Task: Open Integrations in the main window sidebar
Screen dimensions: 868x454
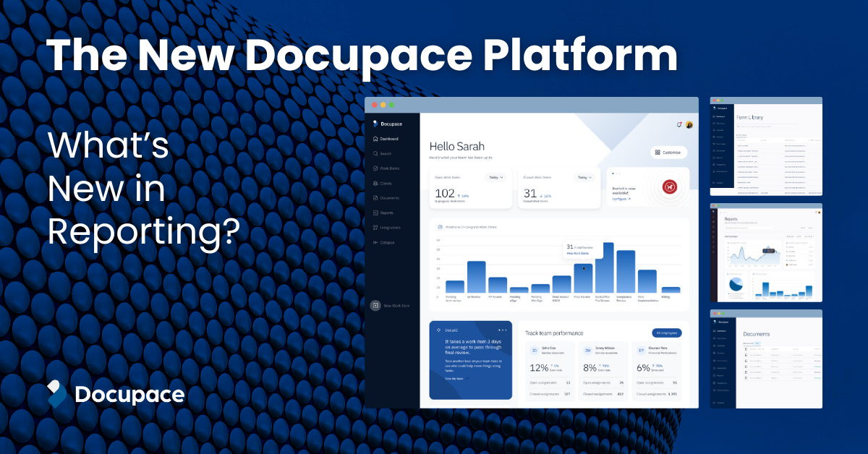Action: [x=386, y=228]
